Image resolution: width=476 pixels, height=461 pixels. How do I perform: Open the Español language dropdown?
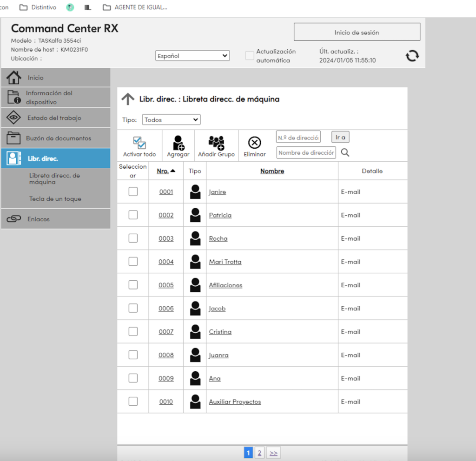(192, 56)
